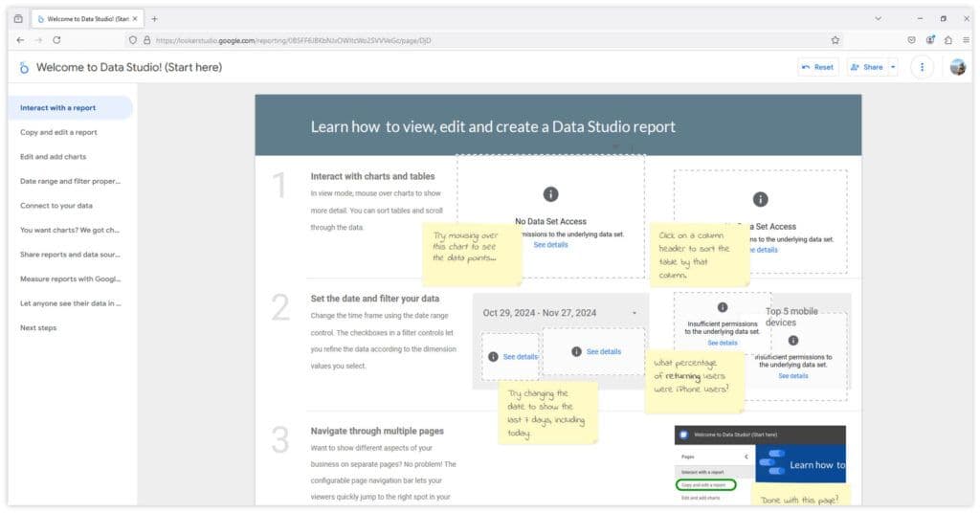Reload the page with the refresh icon

56,40
